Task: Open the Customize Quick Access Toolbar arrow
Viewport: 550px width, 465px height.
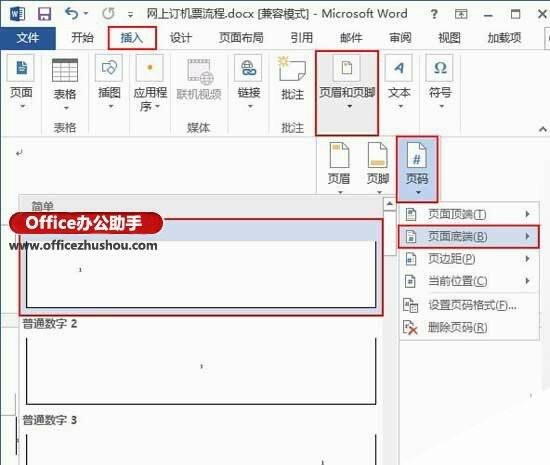Action: tap(130, 15)
